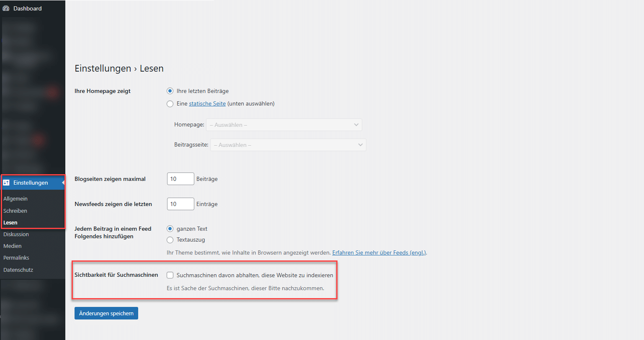The width and height of the screenshot is (644, 340).
Task: Navigate to Medien settings
Action: [12, 246]
